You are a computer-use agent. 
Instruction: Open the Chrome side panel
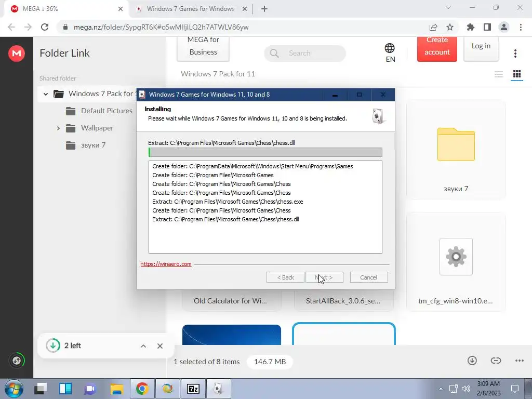(x=487, y=27)
